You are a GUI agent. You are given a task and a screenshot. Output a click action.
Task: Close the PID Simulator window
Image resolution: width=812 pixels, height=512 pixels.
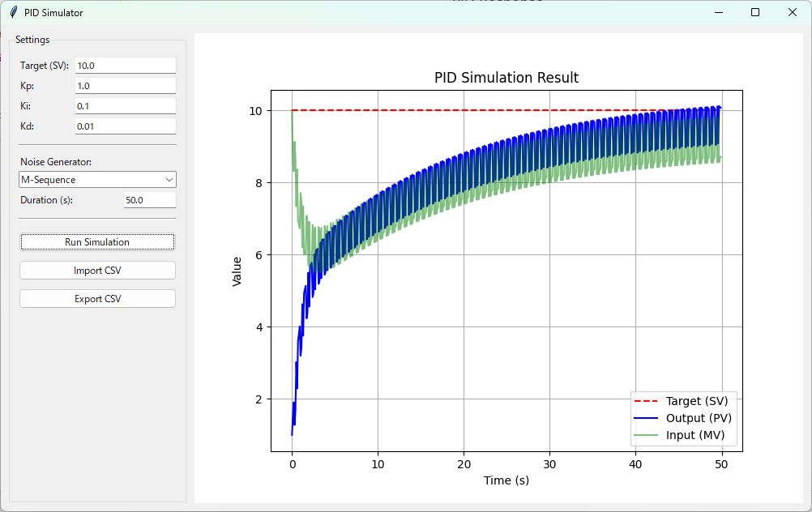click(x=793, y=13)
